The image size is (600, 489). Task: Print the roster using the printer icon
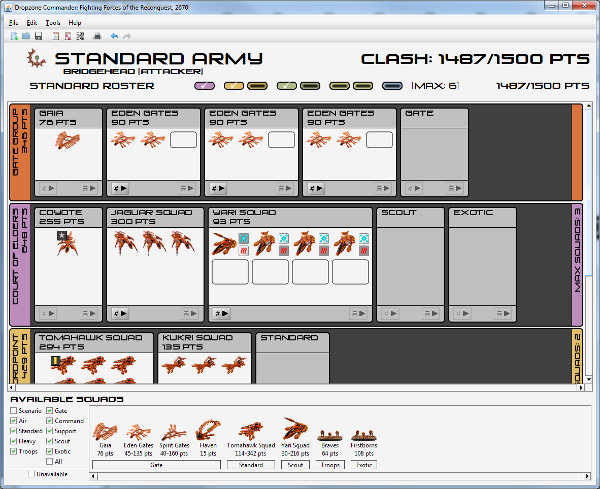(x=97, y=36)
